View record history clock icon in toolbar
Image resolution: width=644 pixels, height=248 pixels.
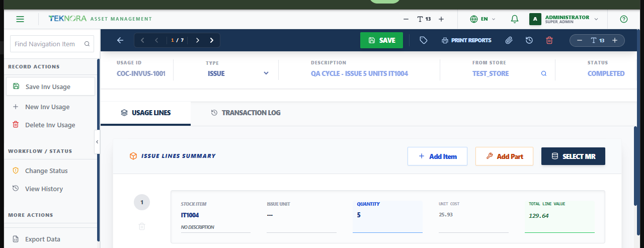[529, 40]
